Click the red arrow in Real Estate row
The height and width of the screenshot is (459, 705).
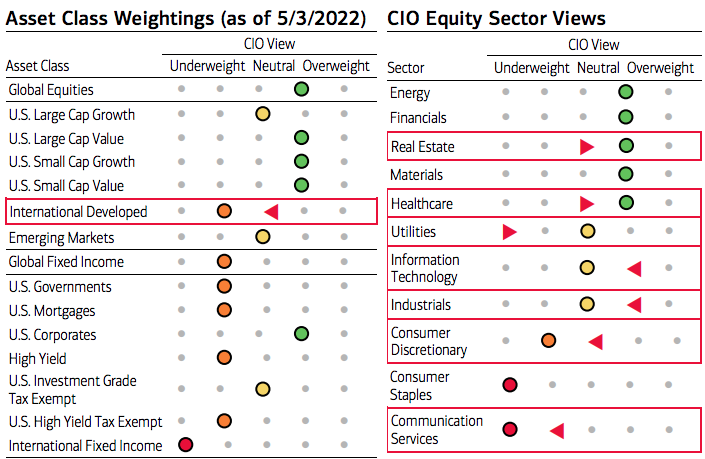click(x=587, y=147)
